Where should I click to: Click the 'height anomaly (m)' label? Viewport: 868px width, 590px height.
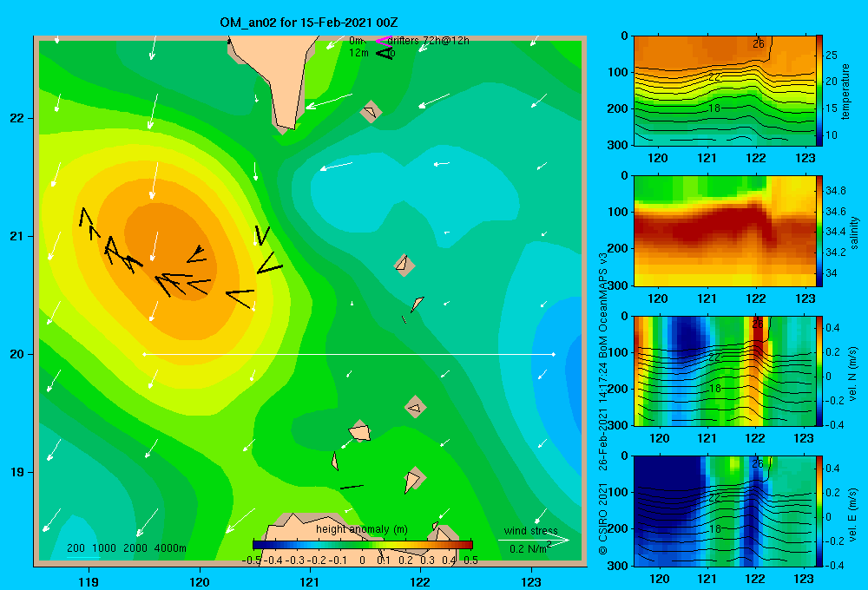click(362, 529)
